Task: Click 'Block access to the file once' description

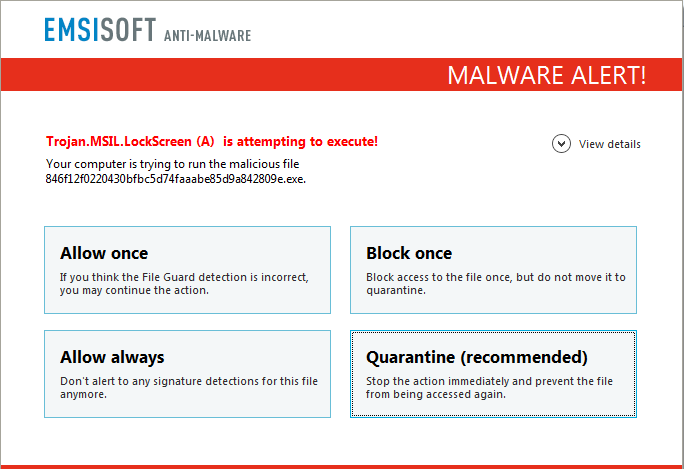Action: pos(495,283)
